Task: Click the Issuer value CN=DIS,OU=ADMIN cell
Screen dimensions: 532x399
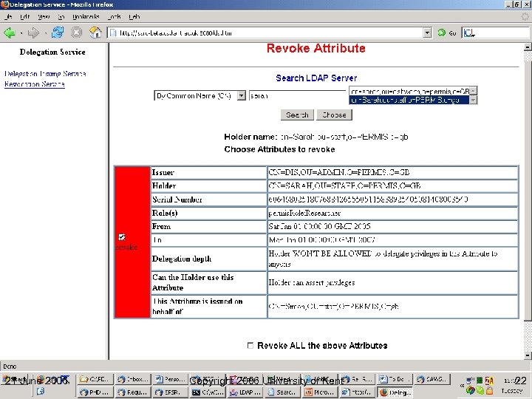Action: (392, 172)
